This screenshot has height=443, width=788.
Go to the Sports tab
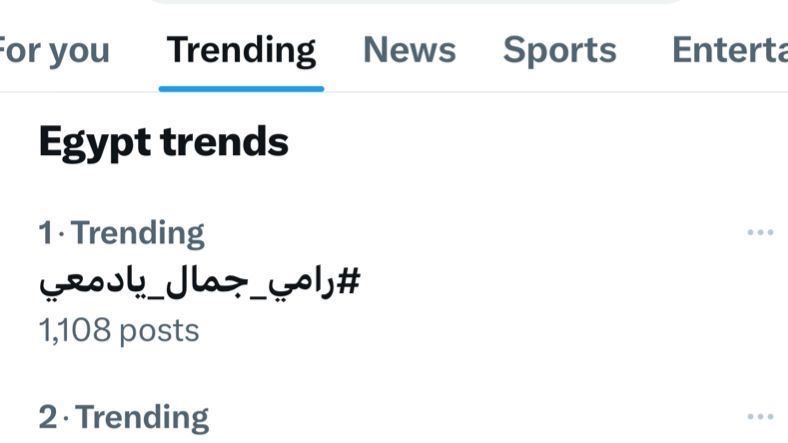[559, 50]
